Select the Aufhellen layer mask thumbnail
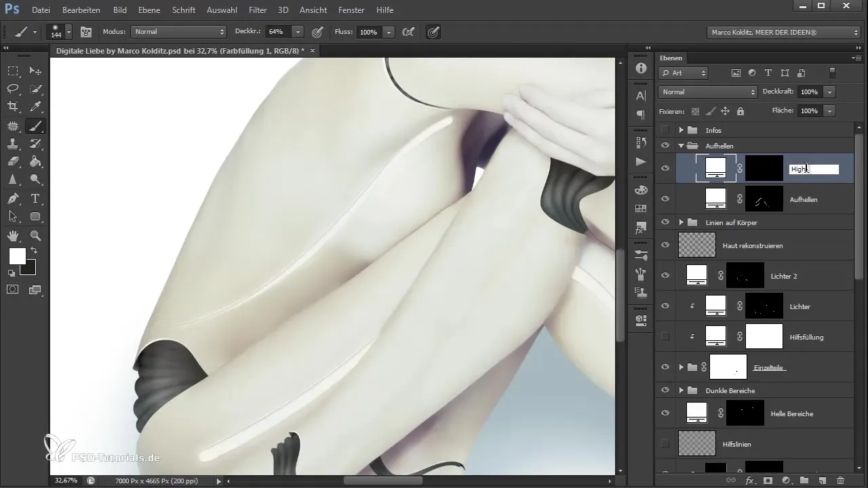Screen dimensions: 868x488 (x=764, y=199)
